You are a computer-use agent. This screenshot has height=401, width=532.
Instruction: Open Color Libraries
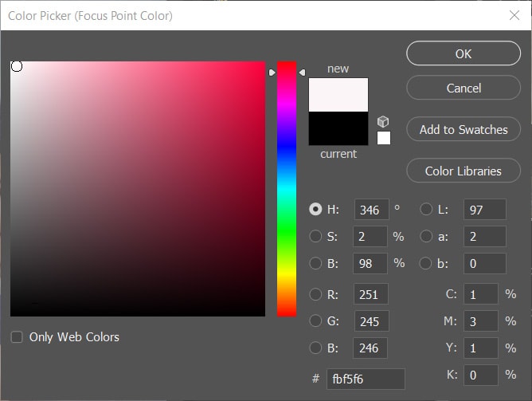(x=464, y=171)
